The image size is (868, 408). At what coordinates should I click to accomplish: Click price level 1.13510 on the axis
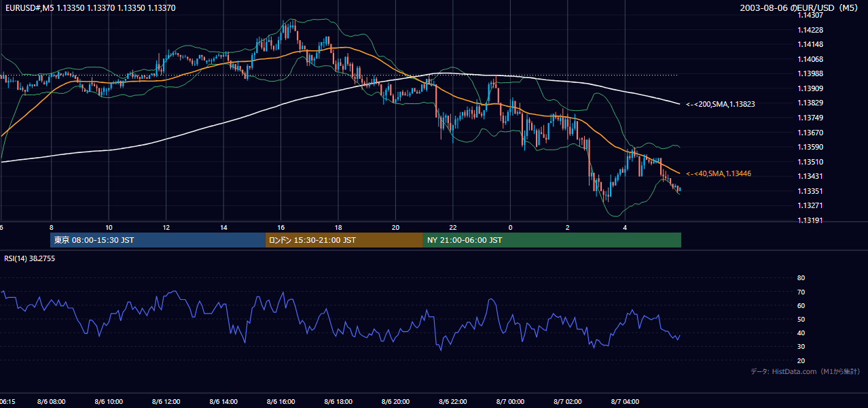810,162
